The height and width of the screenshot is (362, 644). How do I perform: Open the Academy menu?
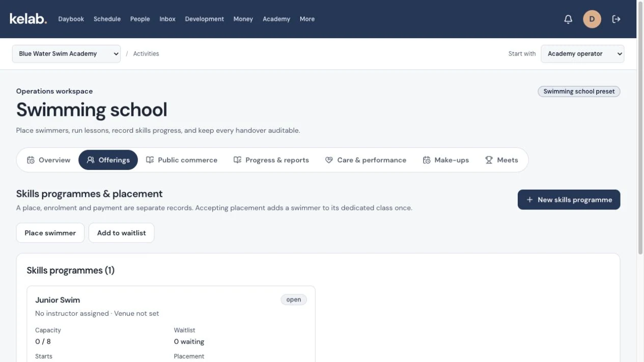(276, 19)
